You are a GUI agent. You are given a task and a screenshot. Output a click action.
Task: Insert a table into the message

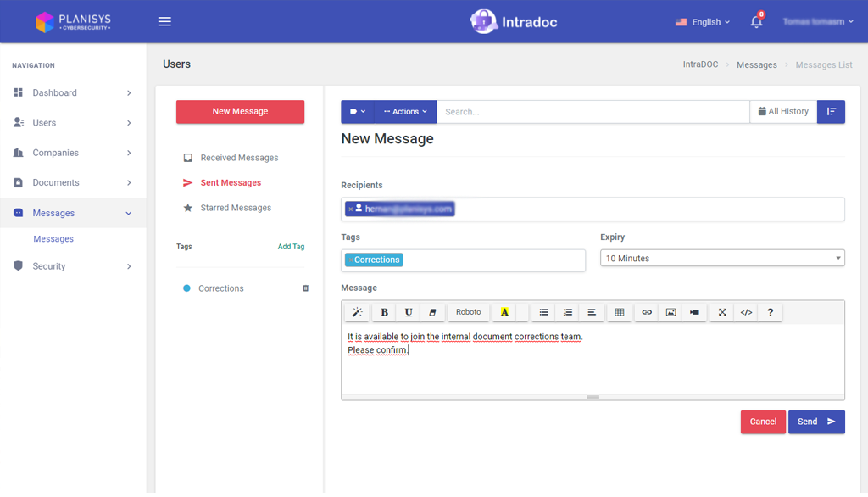pos(619,312)
